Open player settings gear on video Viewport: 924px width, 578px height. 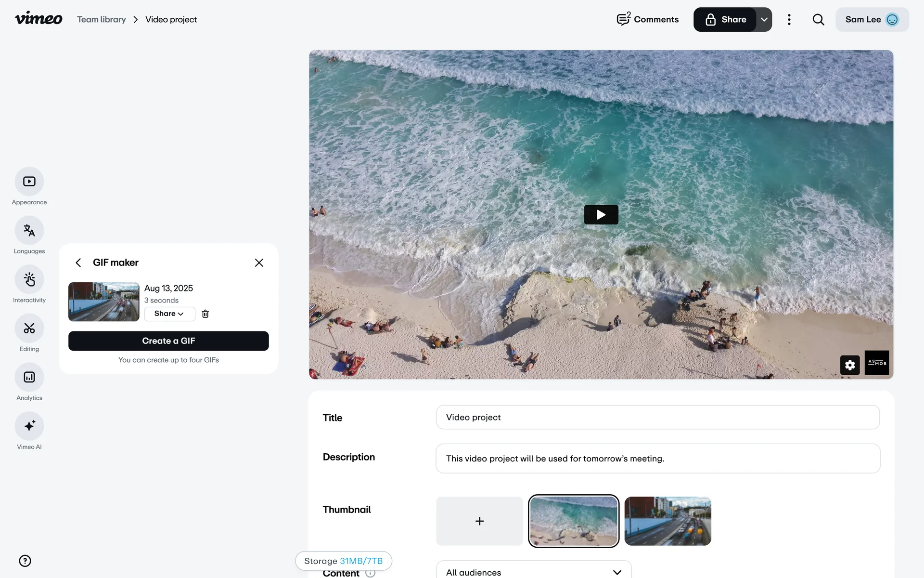coord(849,365)
